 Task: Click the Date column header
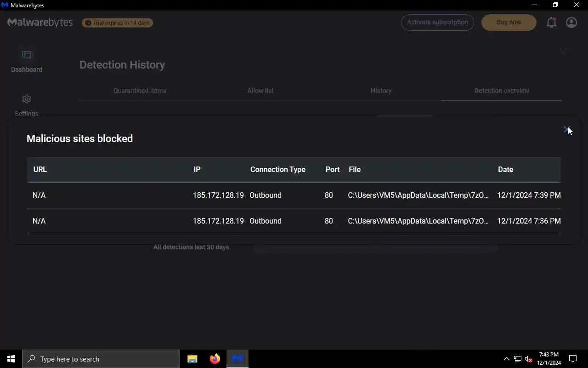point(505,169)
